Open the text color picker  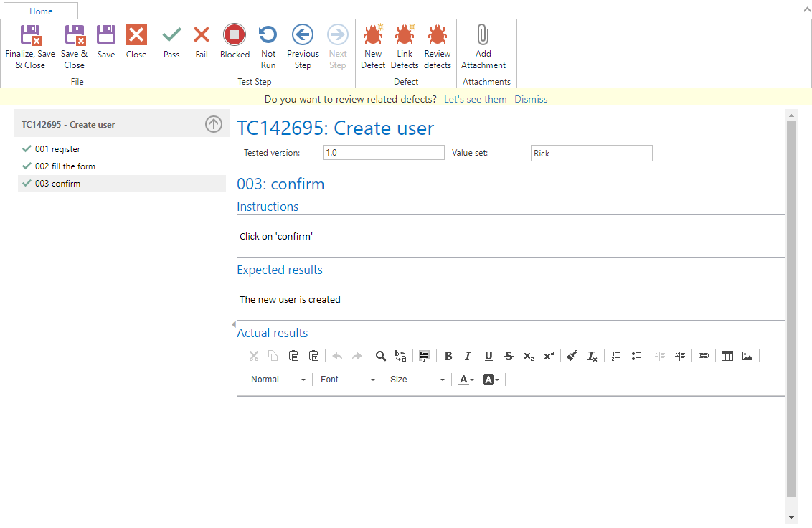point(466,379)
